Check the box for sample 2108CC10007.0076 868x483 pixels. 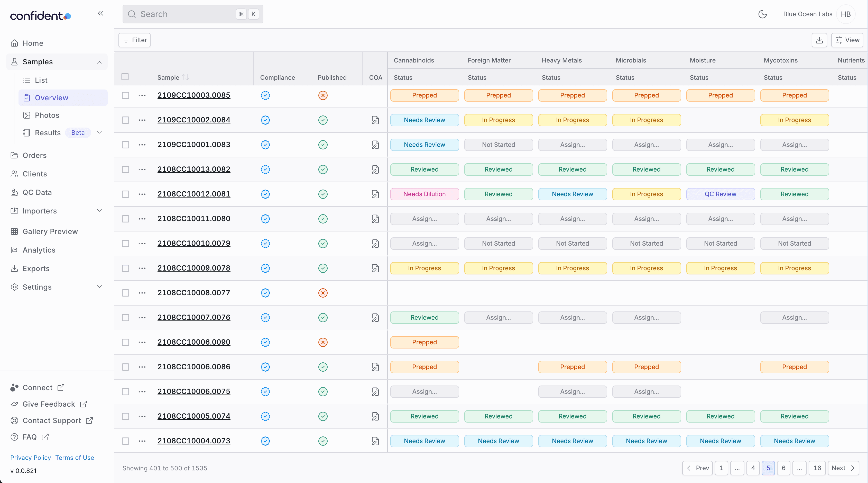pyautogui.click(x=125, y=317)
